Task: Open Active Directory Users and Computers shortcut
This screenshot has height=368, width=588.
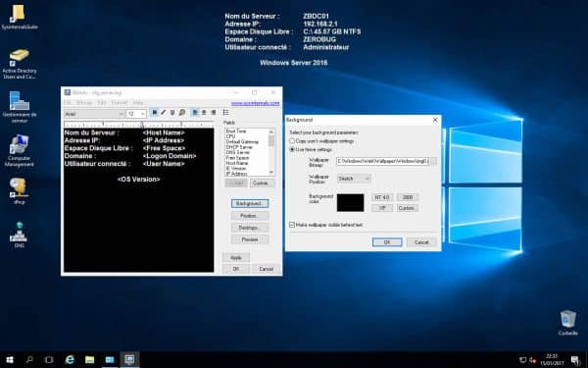Action: [x=20, y=64]
